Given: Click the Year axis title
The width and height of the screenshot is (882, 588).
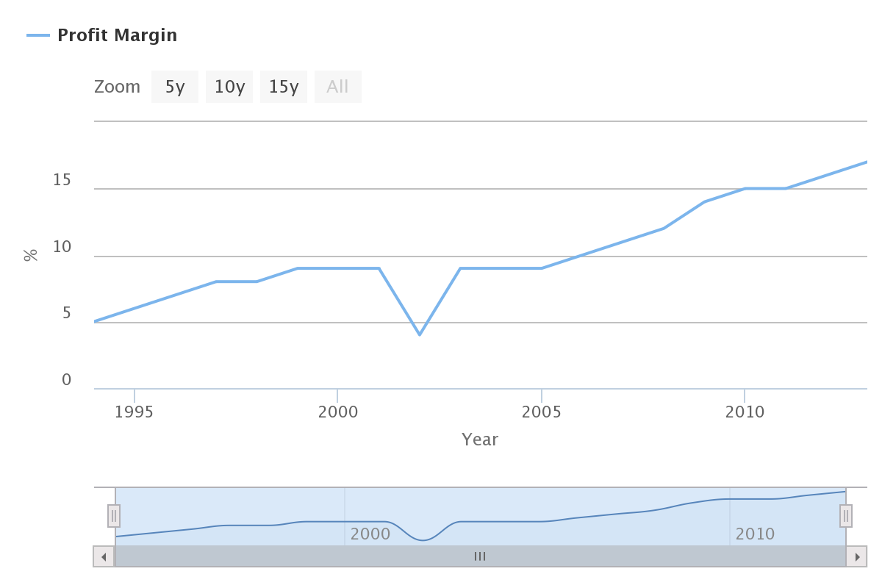Looking at the screenshot, I should pos(480,440).
